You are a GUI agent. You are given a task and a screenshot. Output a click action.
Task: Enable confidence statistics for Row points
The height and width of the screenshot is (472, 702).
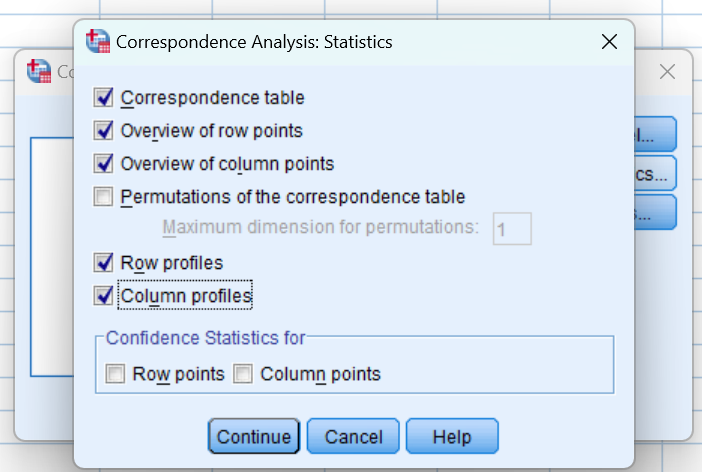pos(116,375)
